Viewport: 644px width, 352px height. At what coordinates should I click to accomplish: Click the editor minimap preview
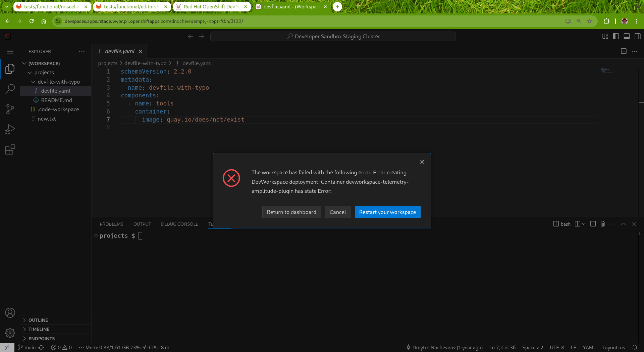coord(607,70)
